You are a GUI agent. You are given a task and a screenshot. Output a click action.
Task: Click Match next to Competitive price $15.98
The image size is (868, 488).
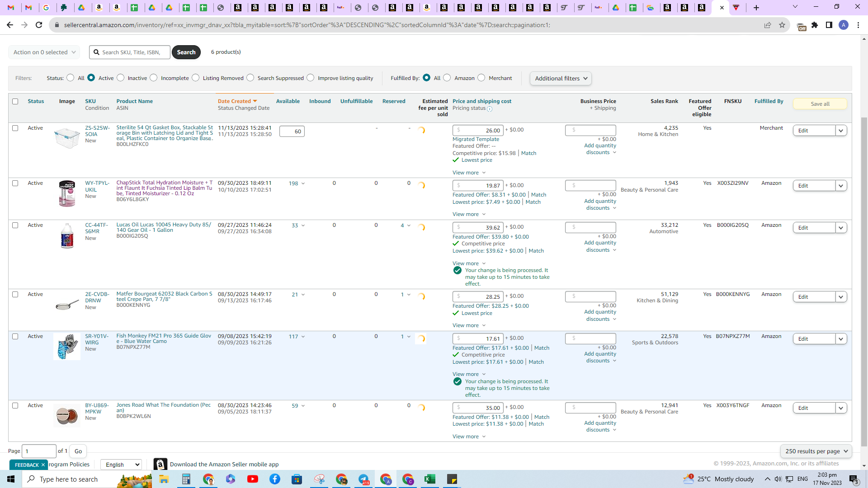(528, 153)
